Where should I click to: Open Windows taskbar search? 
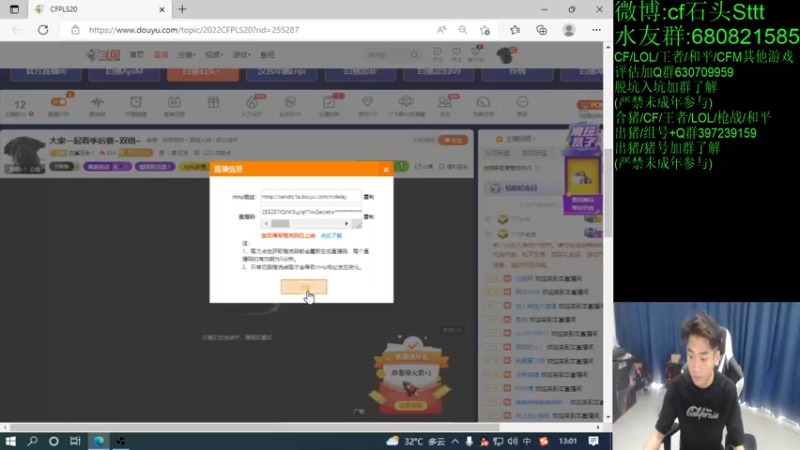pyautogui.click(x=32, y=441)
